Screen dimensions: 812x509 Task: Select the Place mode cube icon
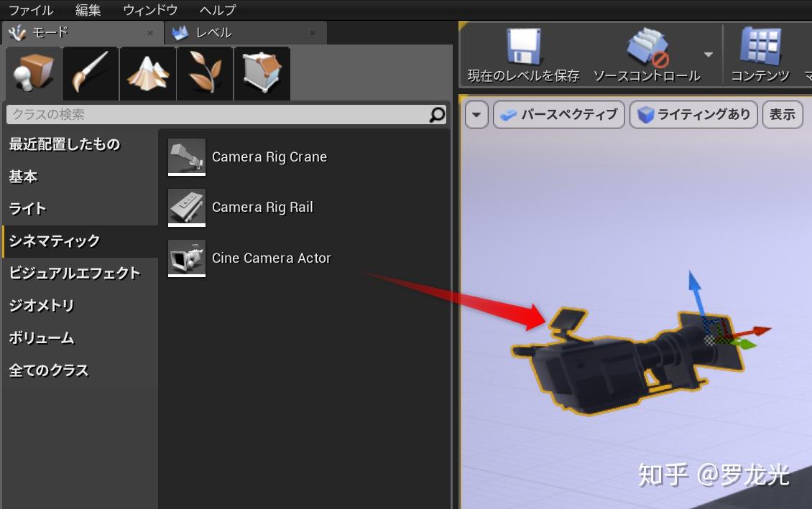pyautogui.click(x=32, y=73)
